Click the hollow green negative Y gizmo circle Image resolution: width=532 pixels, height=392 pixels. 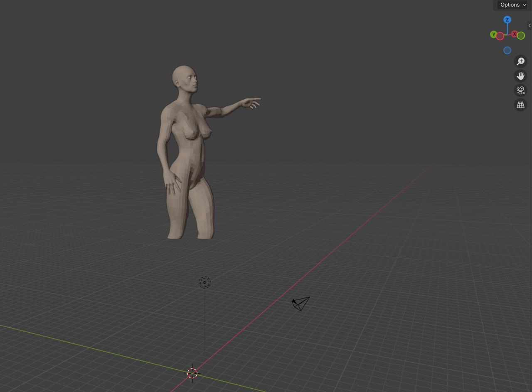click(x=521, y=36)
